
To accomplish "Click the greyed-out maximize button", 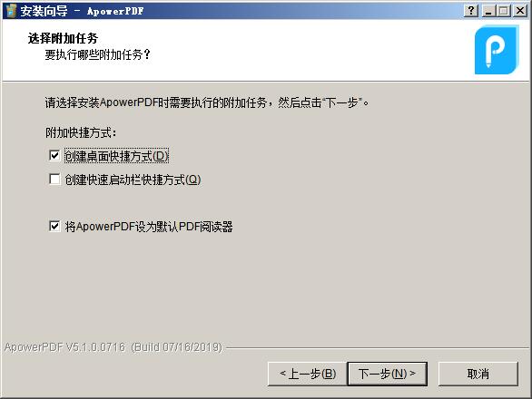I will (504, 11).
